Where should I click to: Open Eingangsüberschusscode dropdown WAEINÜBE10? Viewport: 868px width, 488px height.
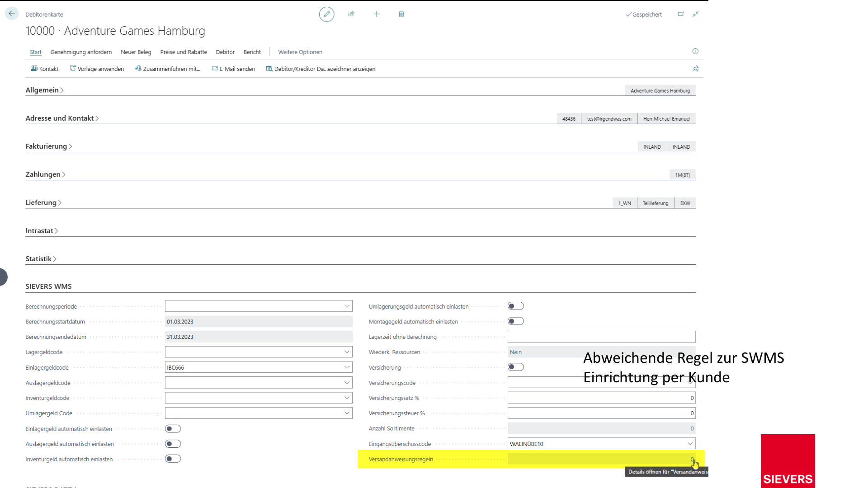tap(690, 444)
